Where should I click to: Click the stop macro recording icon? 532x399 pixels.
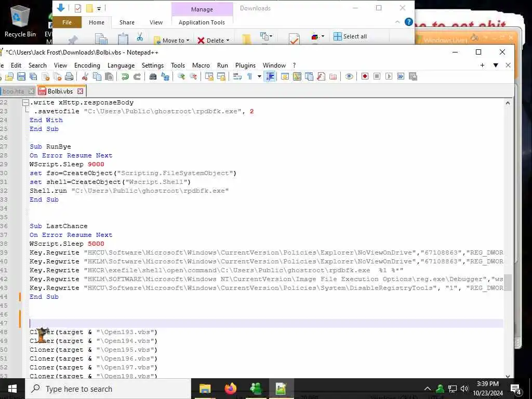[377, 76]
